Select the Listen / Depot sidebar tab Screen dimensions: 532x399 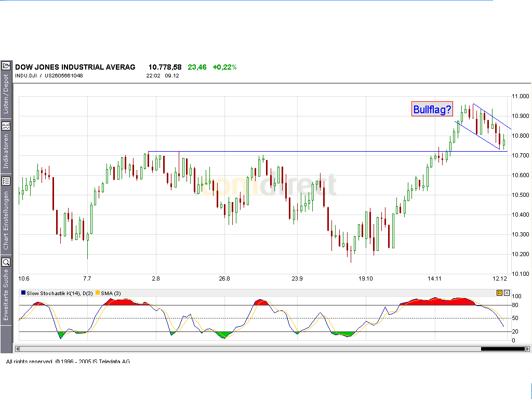click(6, 94)
